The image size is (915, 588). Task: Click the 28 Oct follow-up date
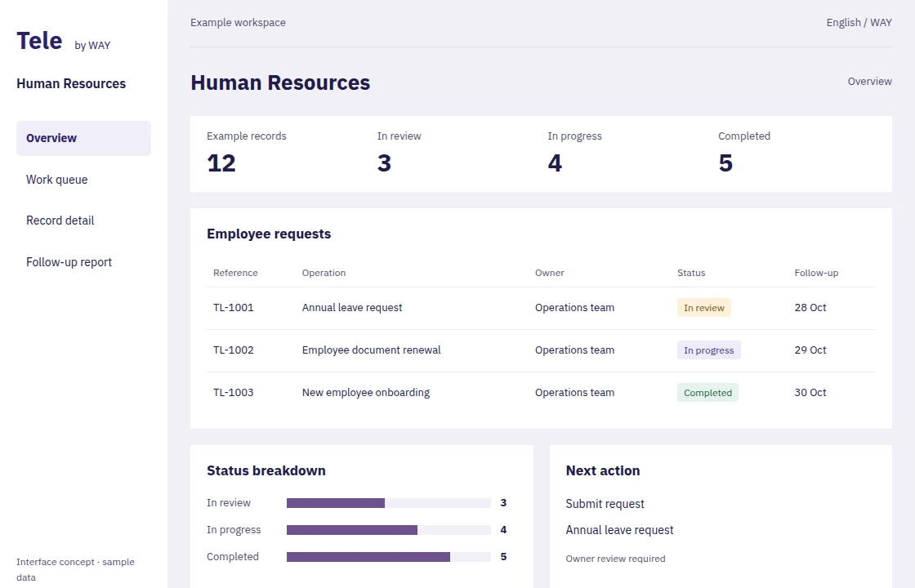pyautogui.click(x=810, y=307)
